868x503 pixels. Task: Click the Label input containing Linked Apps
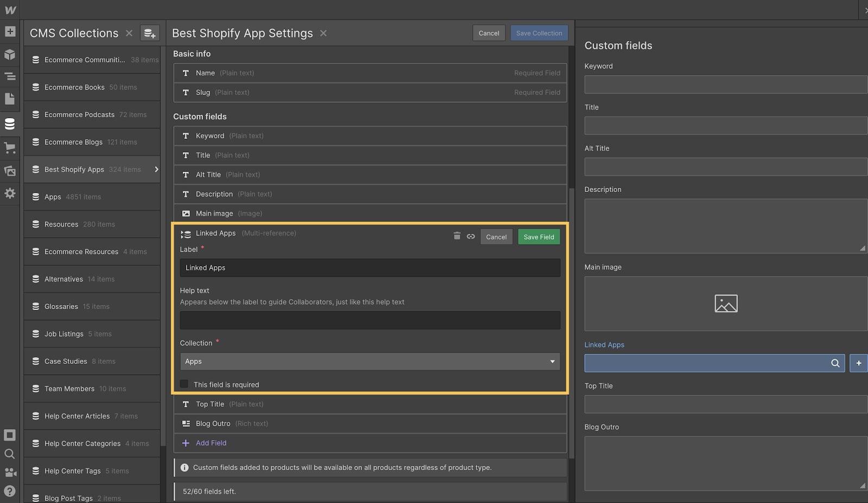370,268
